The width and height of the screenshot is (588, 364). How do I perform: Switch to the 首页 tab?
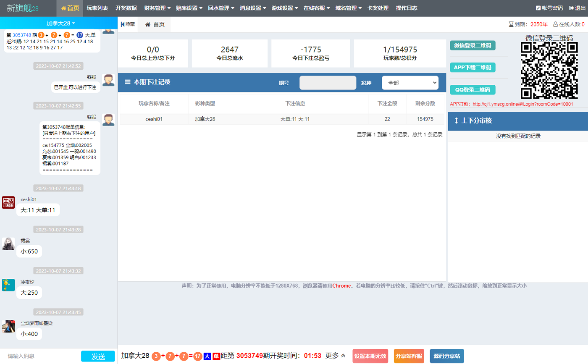[x=154, y=24]
